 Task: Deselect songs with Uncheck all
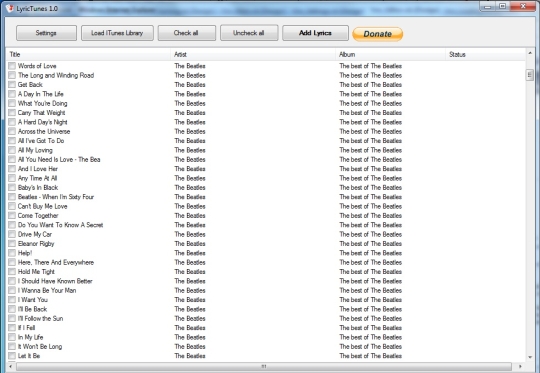tap(249, 33)
